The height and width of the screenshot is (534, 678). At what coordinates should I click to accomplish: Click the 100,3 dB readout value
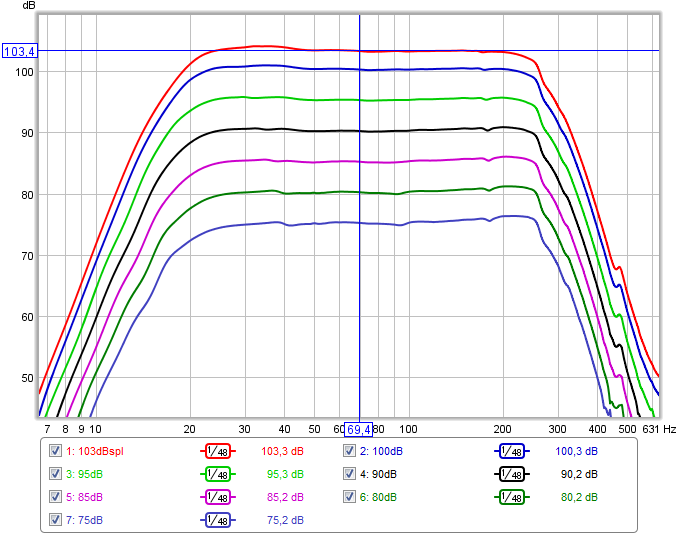tap(576, 451)
